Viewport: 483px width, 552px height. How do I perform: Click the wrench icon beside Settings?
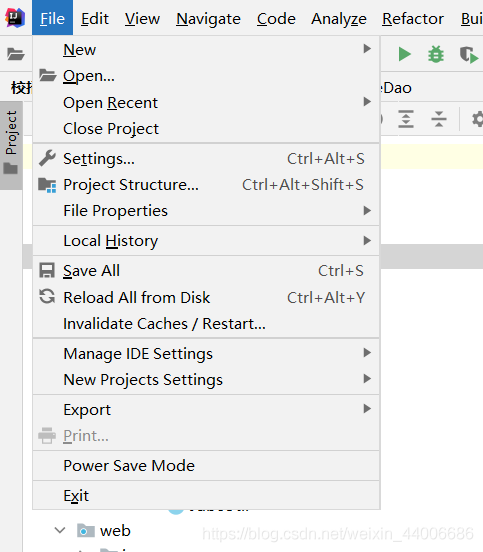click(47, 158)
